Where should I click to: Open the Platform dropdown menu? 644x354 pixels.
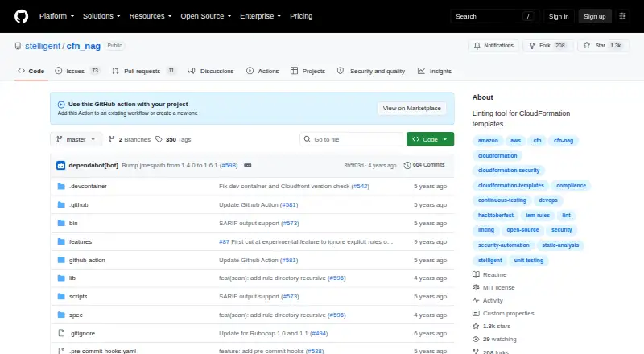coord(56,16)
